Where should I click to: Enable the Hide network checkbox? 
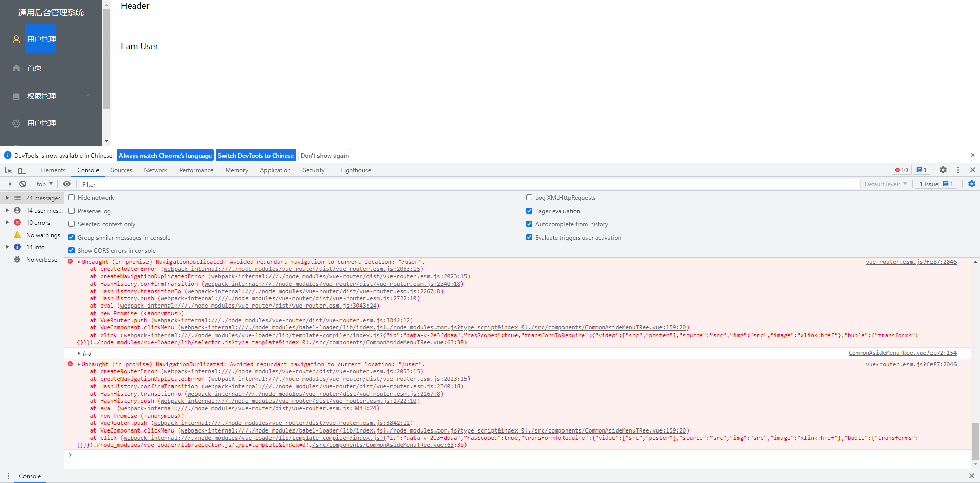[71, 197]
